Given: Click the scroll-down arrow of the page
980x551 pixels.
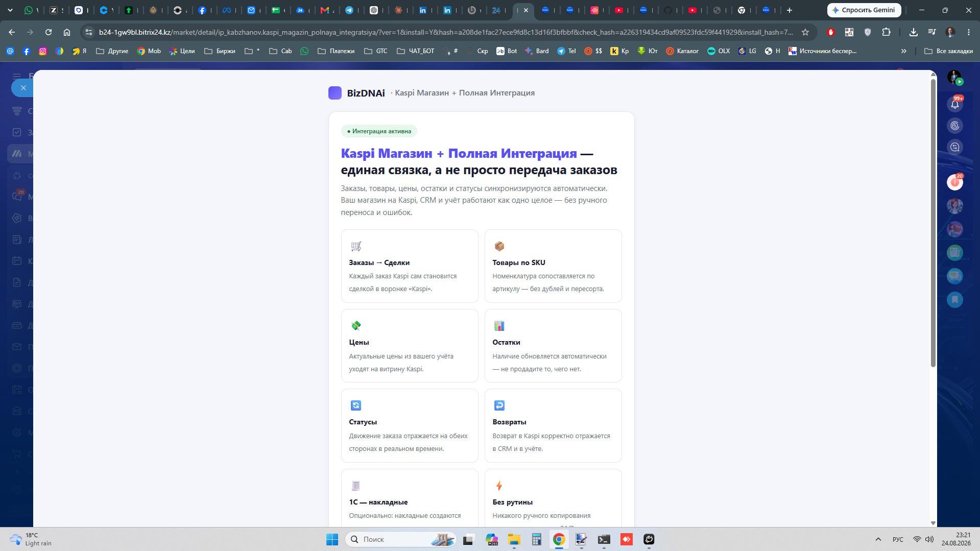Looking at the screenshot, I should point(933,523).
